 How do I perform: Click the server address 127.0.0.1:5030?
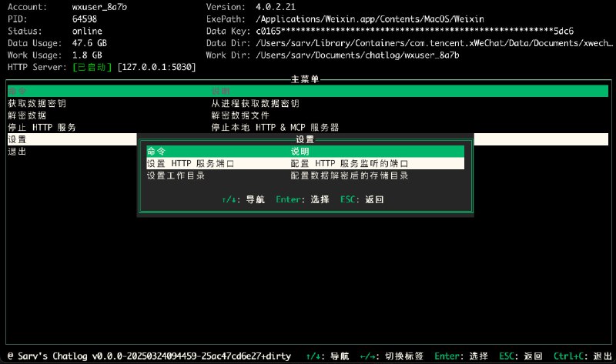tap(156, 67)
